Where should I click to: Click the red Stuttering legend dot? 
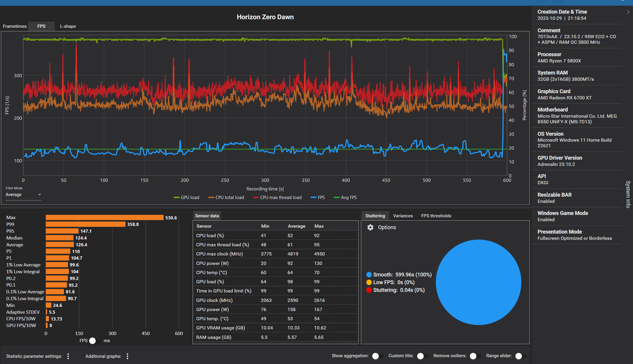coord(369,290)
